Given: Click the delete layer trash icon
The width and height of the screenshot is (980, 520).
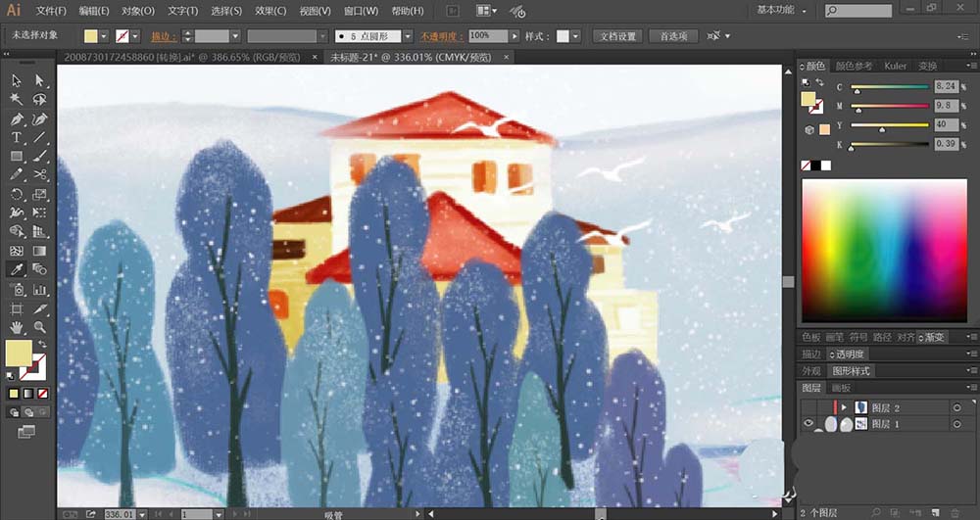Looking at the screenshot, I should (955, 512).
